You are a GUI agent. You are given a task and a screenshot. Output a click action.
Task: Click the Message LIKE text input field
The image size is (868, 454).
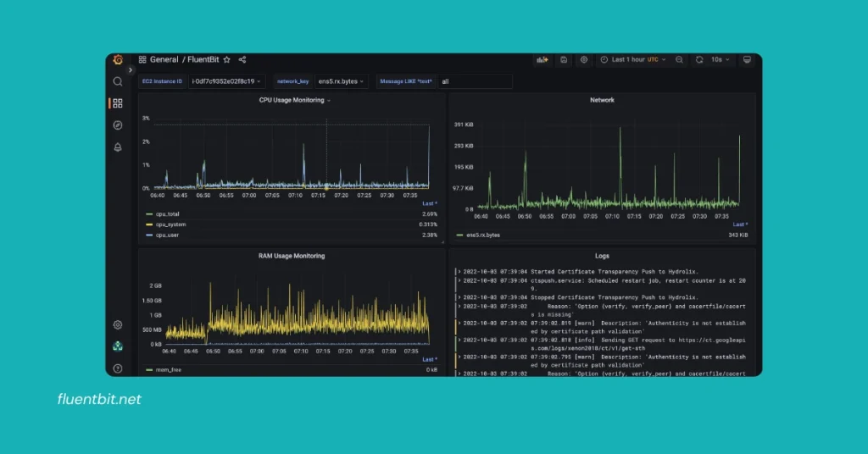tap(475, 81)
